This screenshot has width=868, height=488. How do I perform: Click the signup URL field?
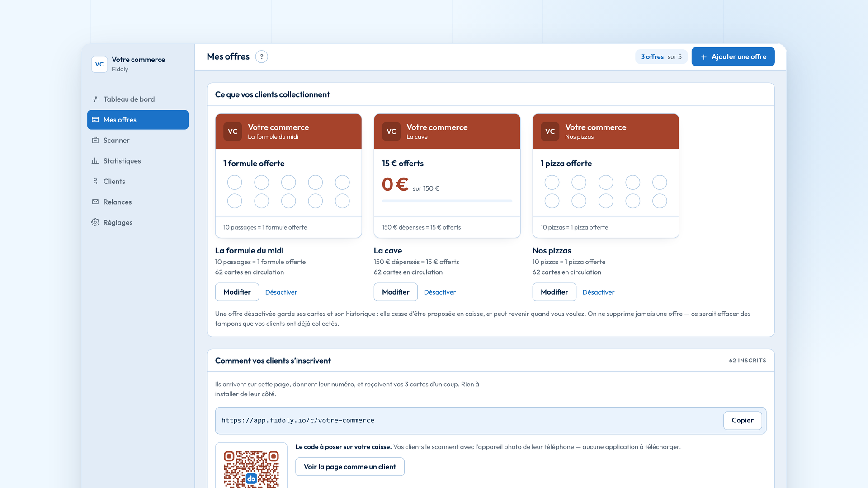(491, 421)
